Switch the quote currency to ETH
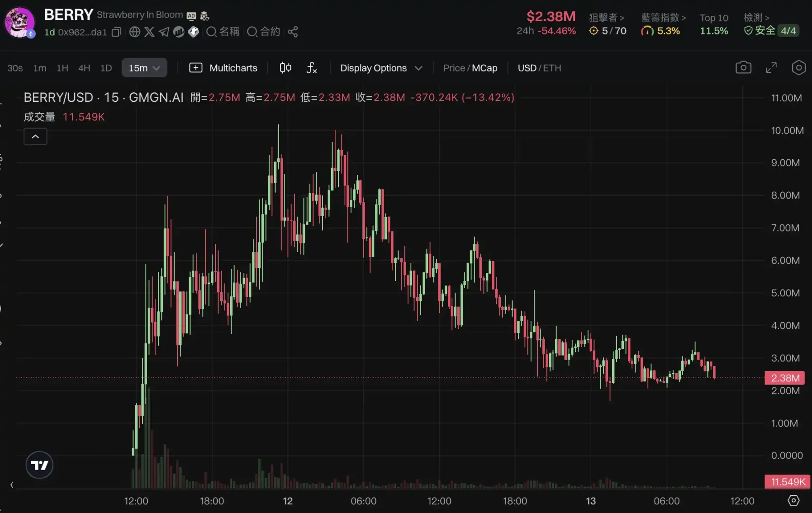The height and width of the screenshot is (513, 812). pos(552,68)
